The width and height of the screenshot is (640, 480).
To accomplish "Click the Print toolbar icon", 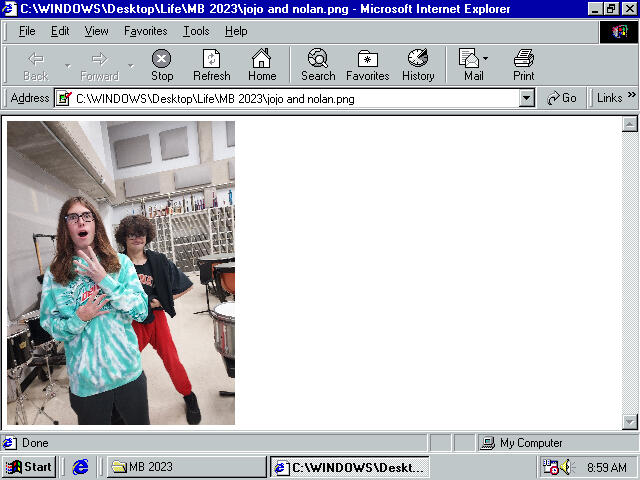I will [x=523, y=65].
